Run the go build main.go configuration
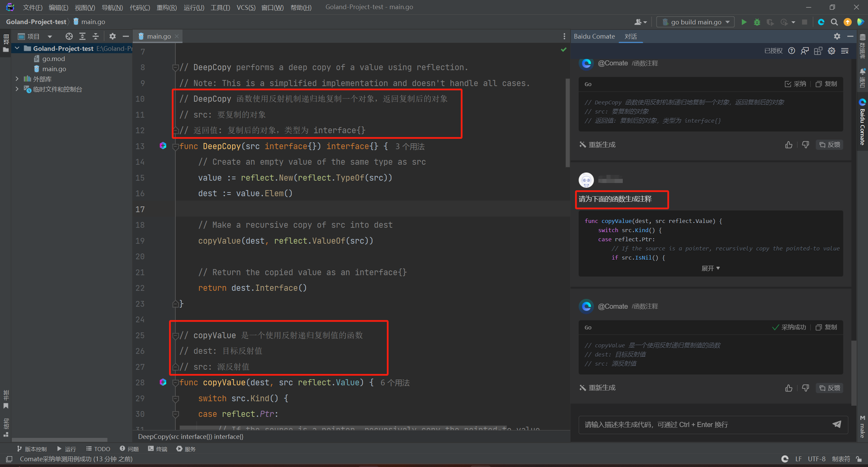Viewport: 868px width, 467px height. pos(744,22)
